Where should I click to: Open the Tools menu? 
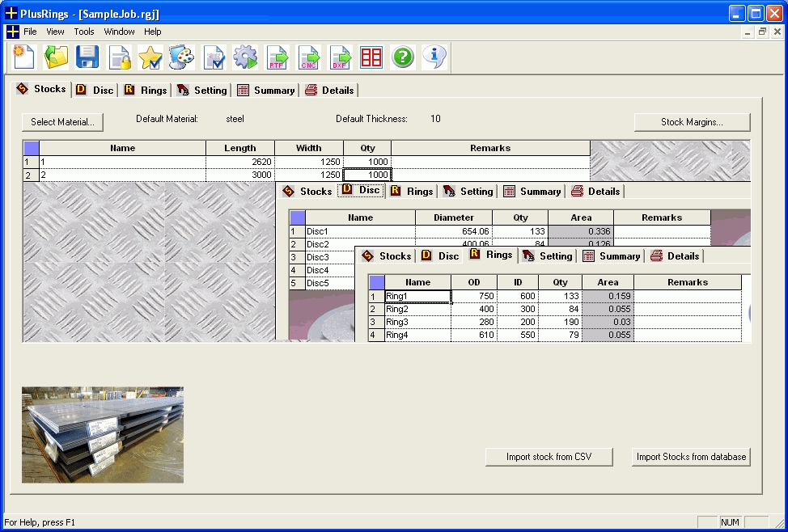(x=83, y=32)
